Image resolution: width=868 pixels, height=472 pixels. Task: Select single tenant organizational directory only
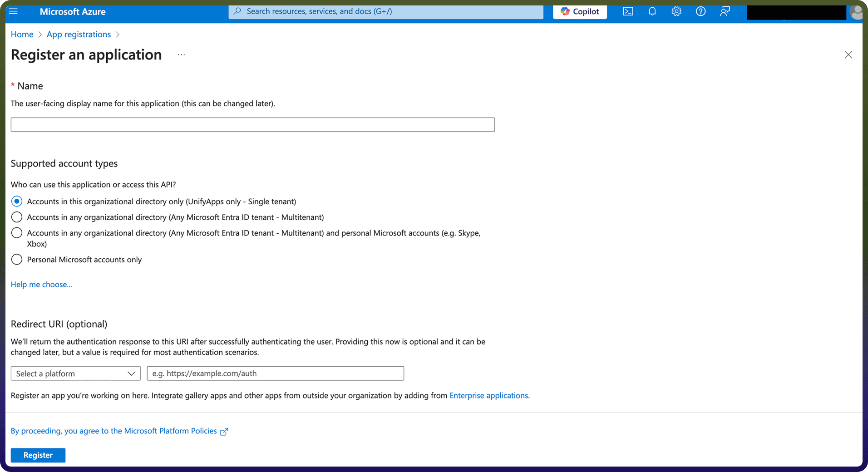click(x=17, y=201)
